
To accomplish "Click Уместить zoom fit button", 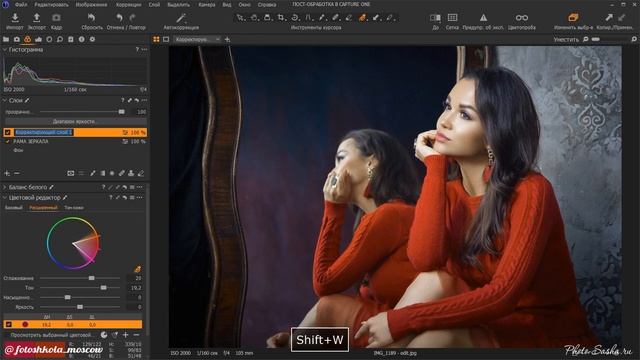I will tap(566, 39).
